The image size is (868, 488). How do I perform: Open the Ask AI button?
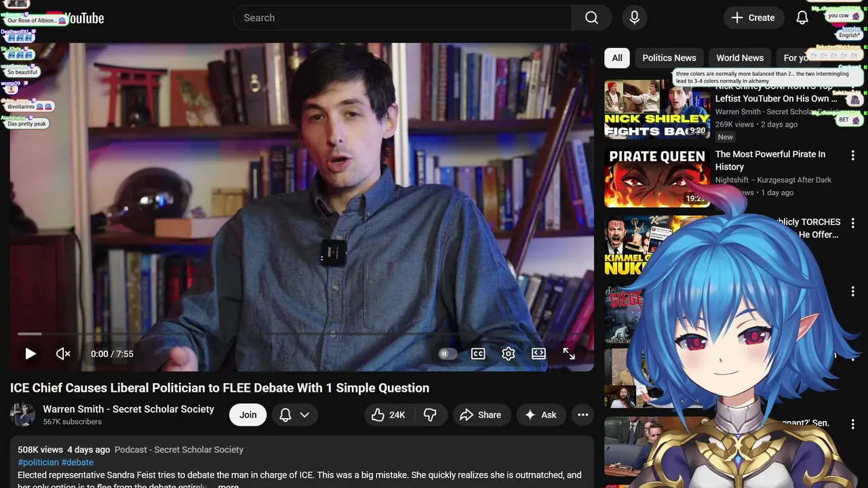coord(541,415)
